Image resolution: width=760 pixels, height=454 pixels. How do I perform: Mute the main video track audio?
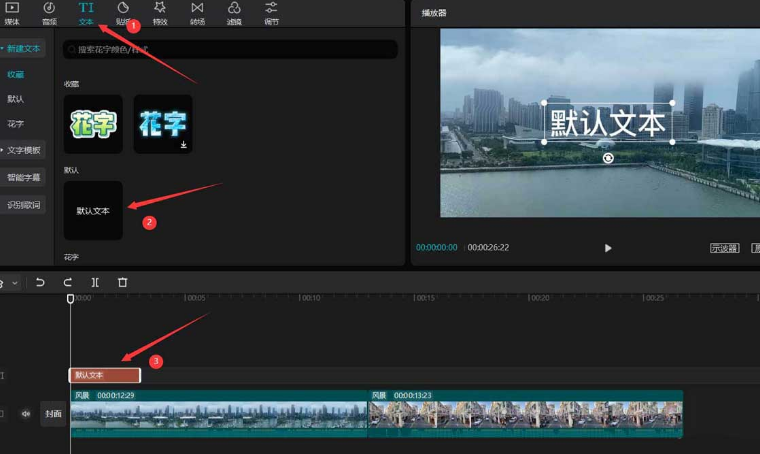click(26, 413)
